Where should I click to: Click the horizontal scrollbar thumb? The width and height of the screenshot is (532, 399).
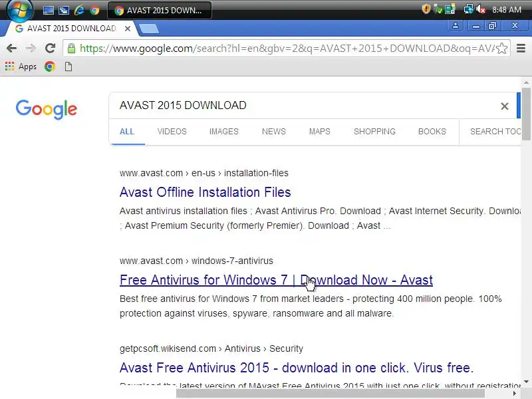point(330,394)
